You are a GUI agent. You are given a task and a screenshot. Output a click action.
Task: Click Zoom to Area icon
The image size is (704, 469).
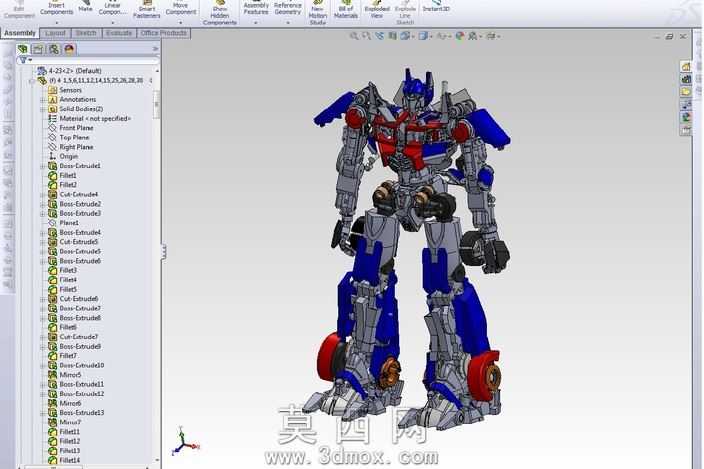[x=367, y=36]
